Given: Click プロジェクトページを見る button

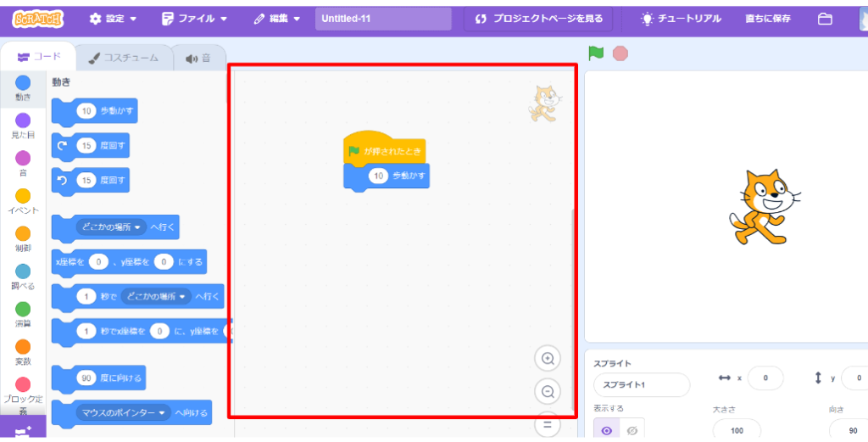Looking at the screenshot, I should coord(539,19).
